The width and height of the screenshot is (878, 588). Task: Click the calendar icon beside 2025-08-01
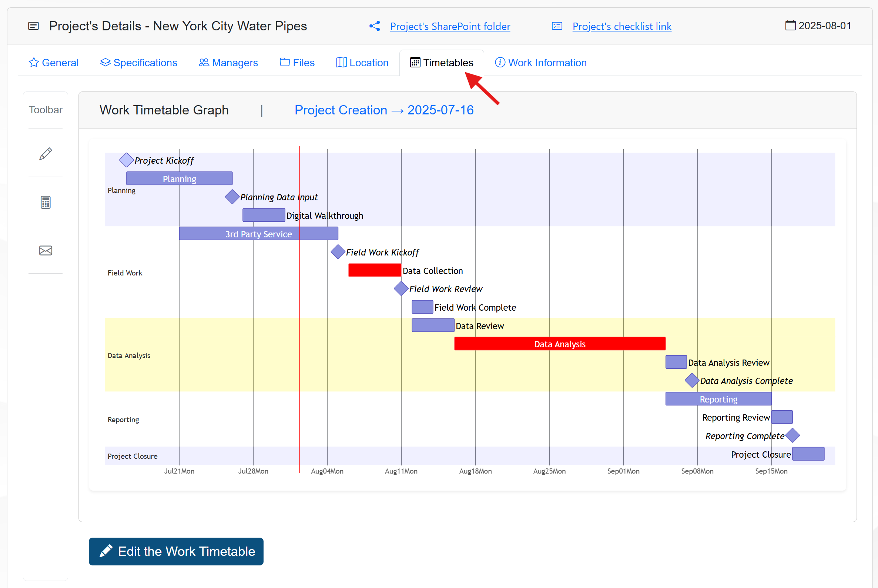(x=790, y=26)
